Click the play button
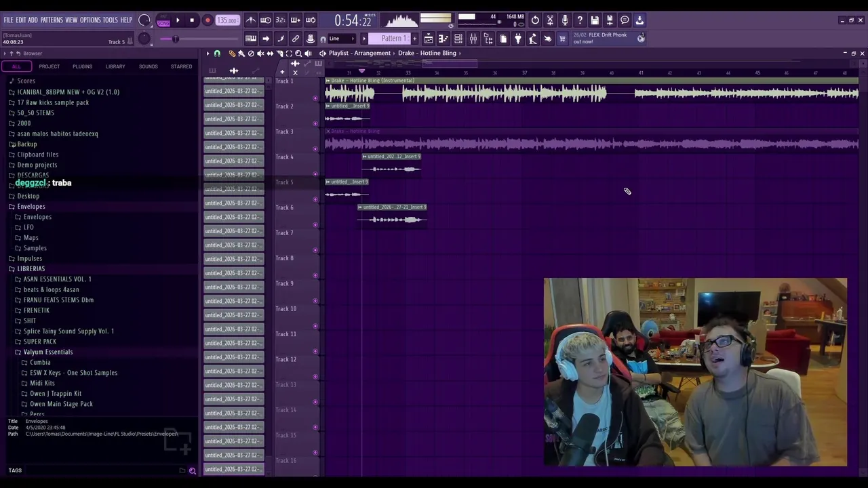868x488 pixels. (x=178, y=20)
